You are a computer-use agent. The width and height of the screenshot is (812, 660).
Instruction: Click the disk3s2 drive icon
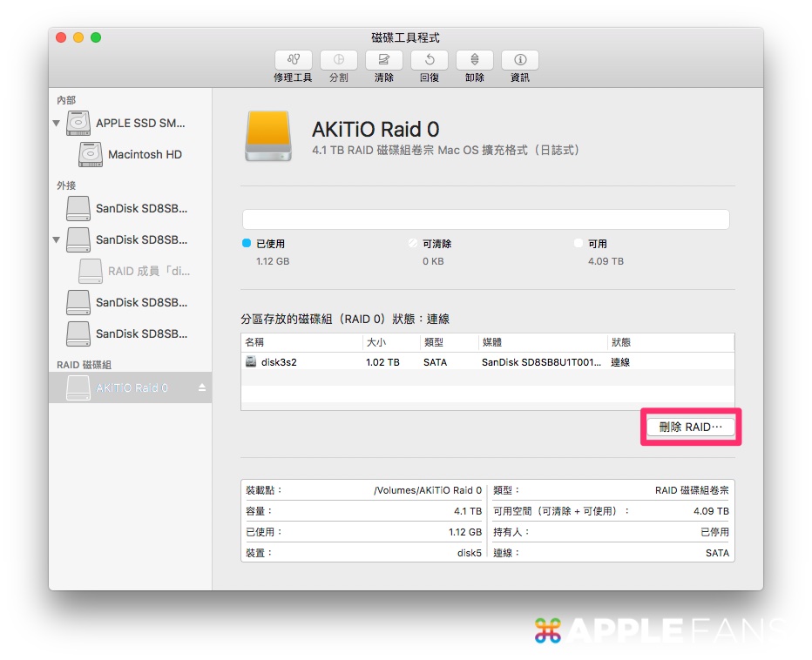pyautogui.click(x=251, y=361)
